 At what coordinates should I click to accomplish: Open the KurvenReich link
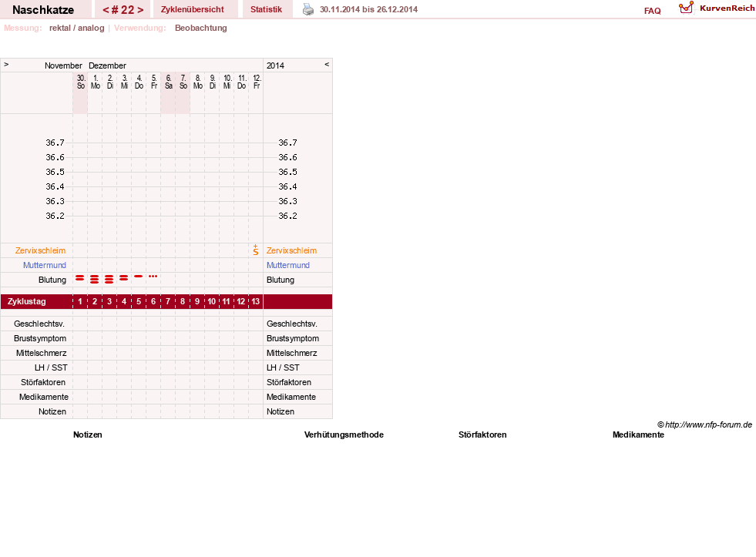pyautogui.click(x=727, y=8)
